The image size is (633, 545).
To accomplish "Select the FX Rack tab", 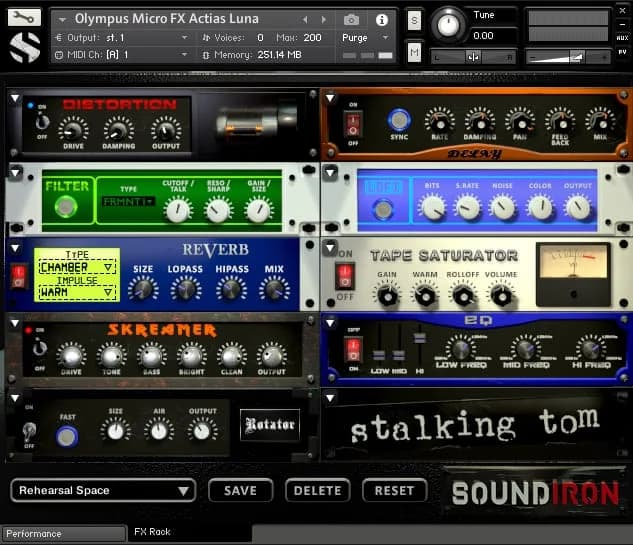I will click(154, 532).
